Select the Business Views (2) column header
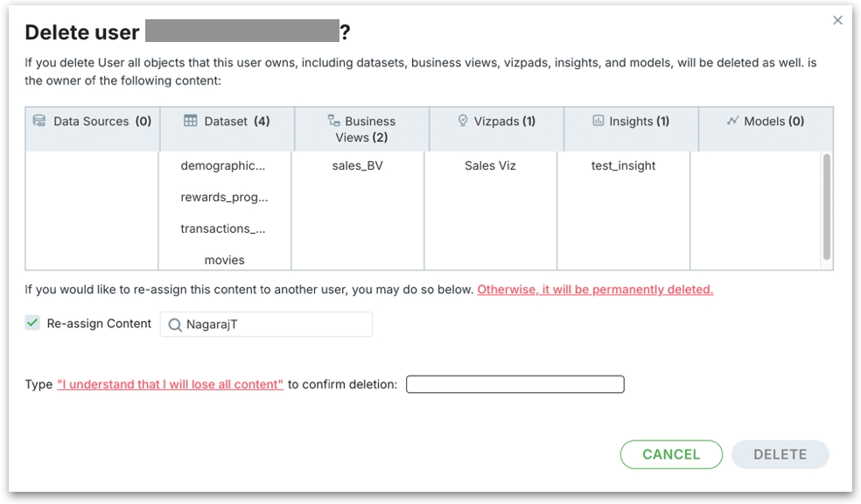Image resolution: width=861 pixels, height=504 pixels. click(361, 129)
